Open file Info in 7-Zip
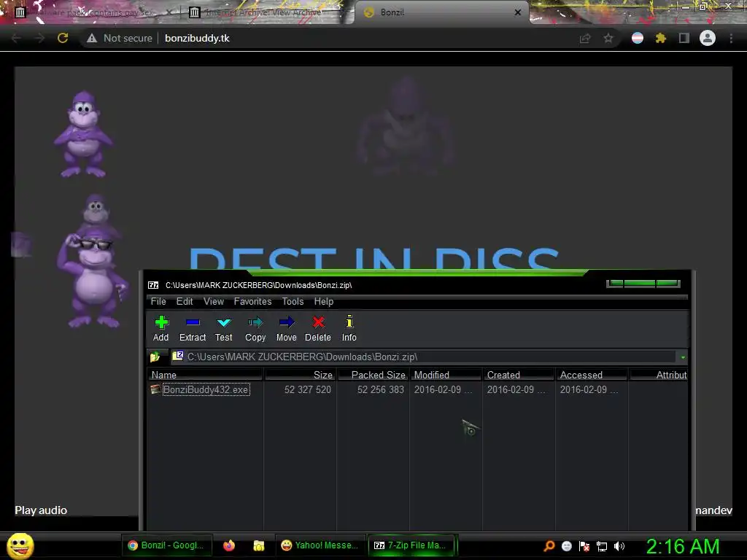The image size is (747, 560). click(349, 329)
